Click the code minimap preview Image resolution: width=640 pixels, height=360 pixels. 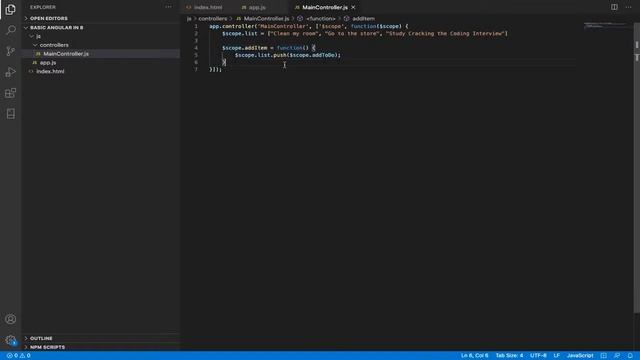[x=605, y=25]
